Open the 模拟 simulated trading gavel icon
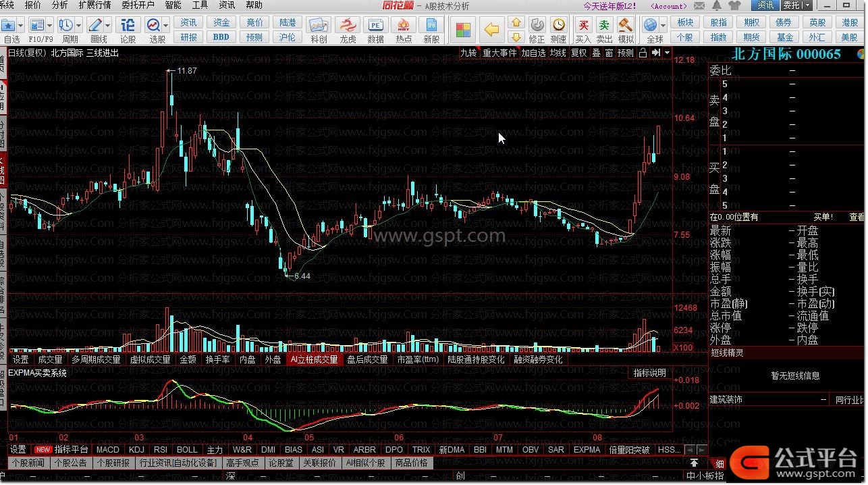Screen dimensions: 868x485 (x=626, y=25)
